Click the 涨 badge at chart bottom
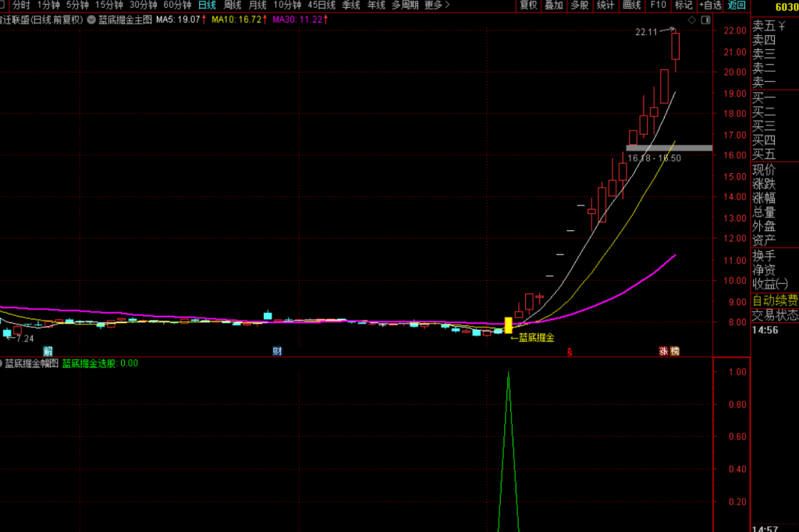The image size is (799, 532). (663, 350)
